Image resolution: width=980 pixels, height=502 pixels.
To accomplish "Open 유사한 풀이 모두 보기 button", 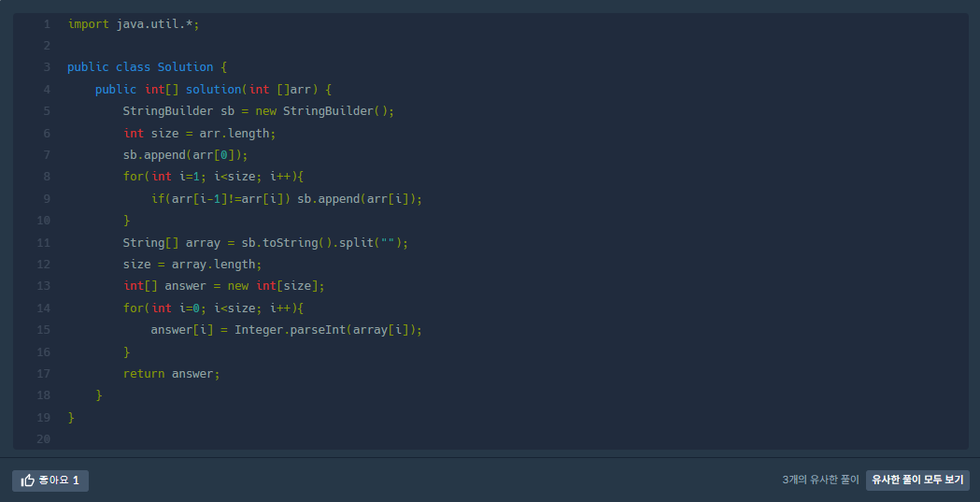I will click(917, 480).
